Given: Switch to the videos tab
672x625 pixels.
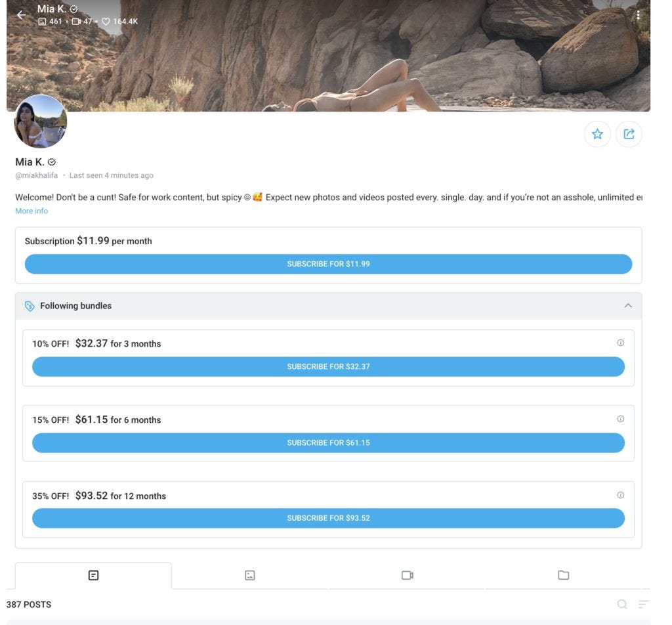Looking at the screenshot, I should point(407,575).
